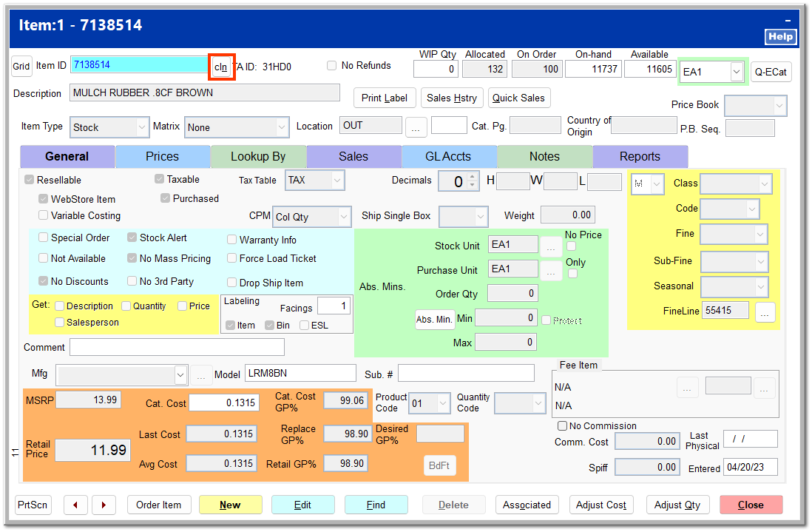Image resolution: width=812 pixels, height=532 pixels.
Task: Click the PrtScn print screen button
Action: tap(33, 505)
